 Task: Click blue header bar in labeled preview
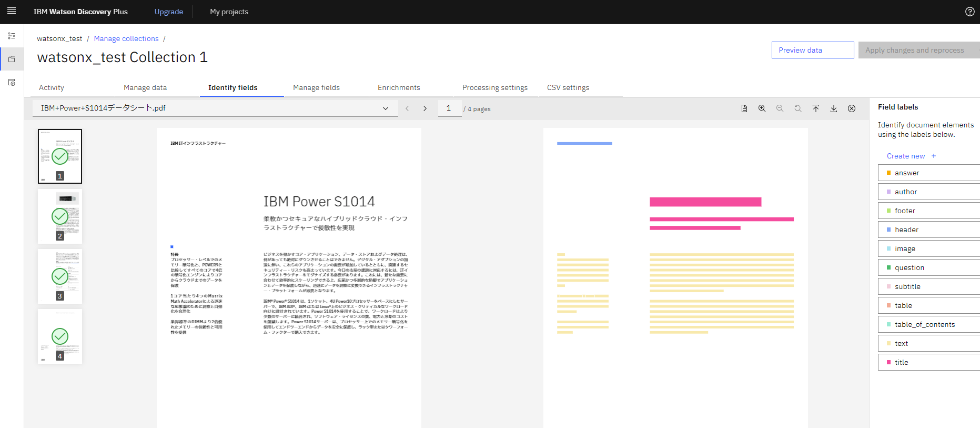pyautogui.click(x=584, y=143)
